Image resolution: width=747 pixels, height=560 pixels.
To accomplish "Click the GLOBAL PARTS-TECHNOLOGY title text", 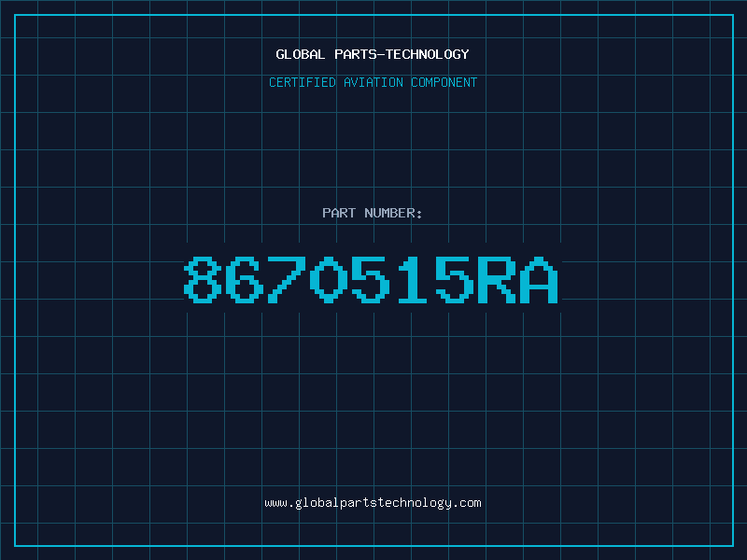I will 373,54.
